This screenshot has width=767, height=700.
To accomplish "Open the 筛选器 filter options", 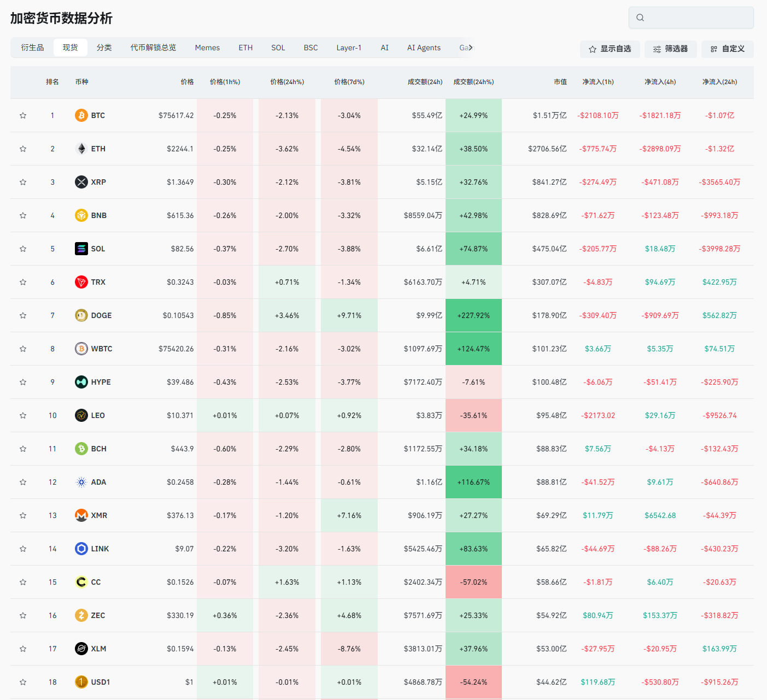I will [x=670, y=49].
